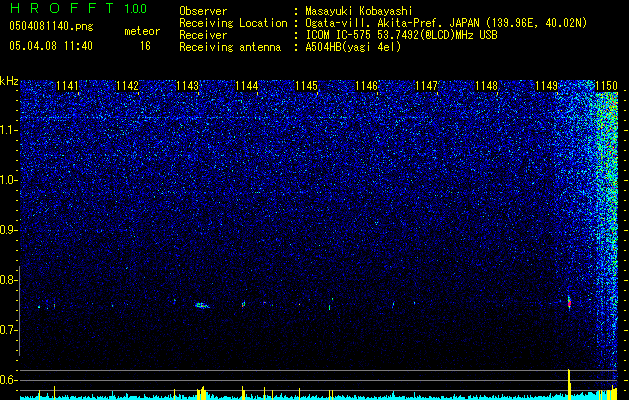Click the strong red meteor echo near 1149
Viewport: 629px width, 400px height.
pyautogui.click(x=569, y=303)
